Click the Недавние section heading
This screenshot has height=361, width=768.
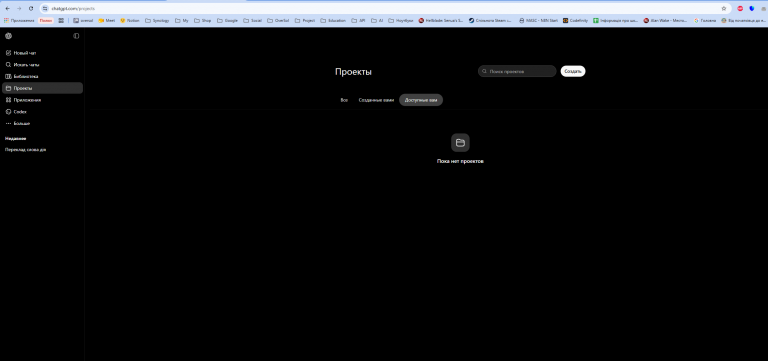tap(16, 139)
